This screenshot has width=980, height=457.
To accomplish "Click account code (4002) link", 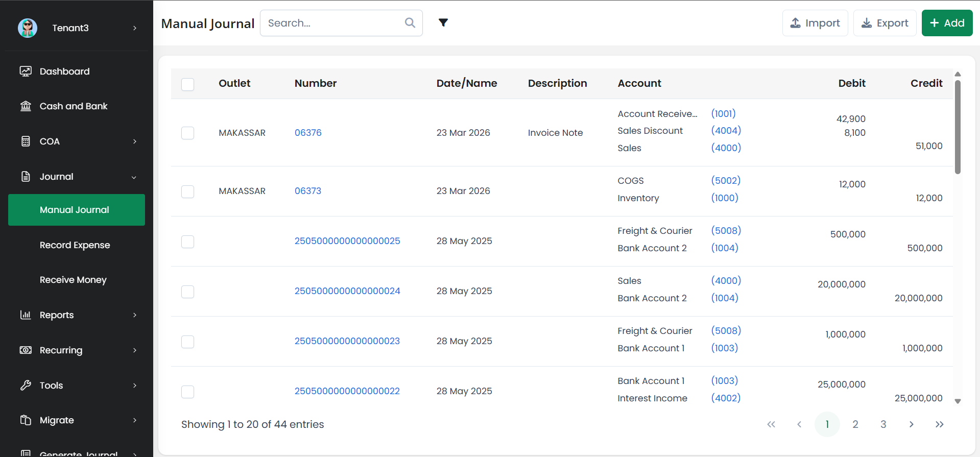I will click(x=726, y=398).
